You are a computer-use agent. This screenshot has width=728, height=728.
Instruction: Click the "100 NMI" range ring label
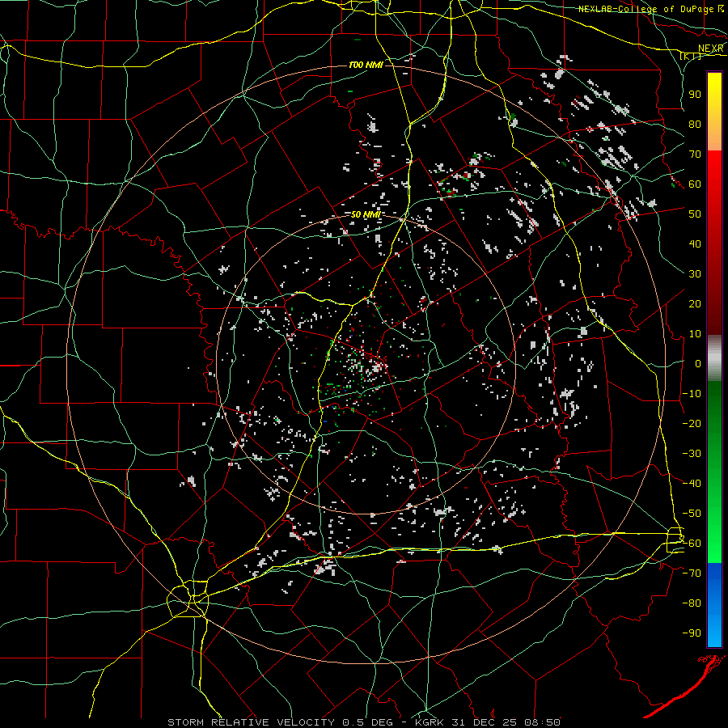pyautogui.click(x=366, y=65)
